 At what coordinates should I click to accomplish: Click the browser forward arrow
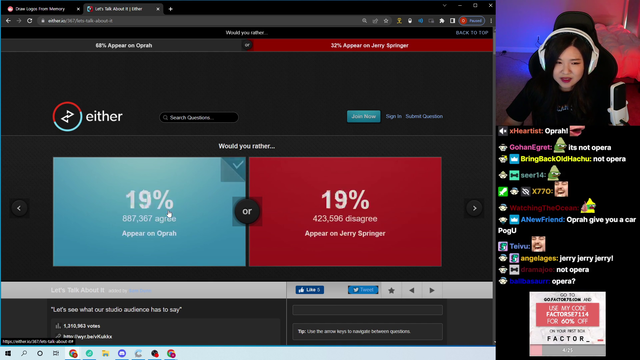pos(19,20)
